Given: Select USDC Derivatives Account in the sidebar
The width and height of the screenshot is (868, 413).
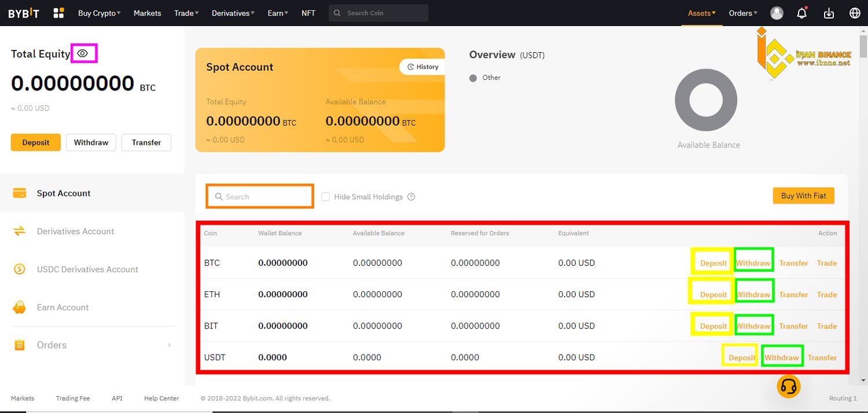Looking at the screenshot, I should tap(93, 269).
